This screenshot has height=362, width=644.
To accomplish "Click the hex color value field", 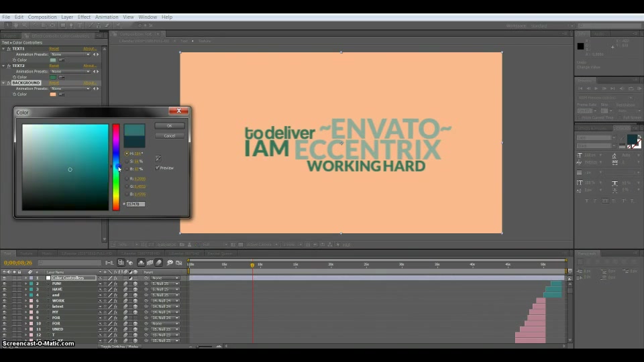I will pyautogui.click(x=136, y=204).
